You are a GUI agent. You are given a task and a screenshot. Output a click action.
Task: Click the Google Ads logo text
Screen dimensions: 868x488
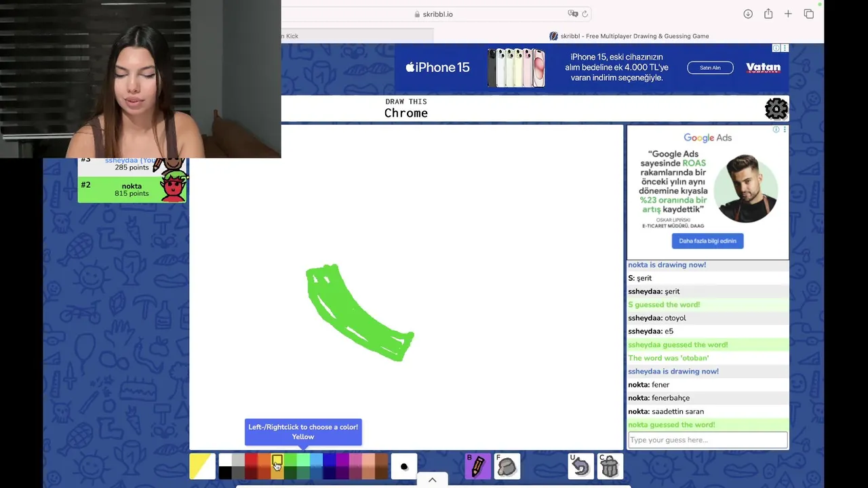tap(707, 138)
